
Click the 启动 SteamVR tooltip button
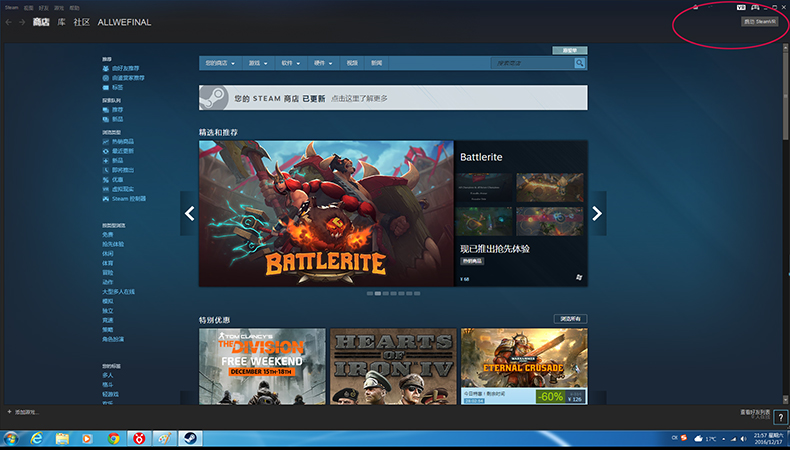(760, 22)
